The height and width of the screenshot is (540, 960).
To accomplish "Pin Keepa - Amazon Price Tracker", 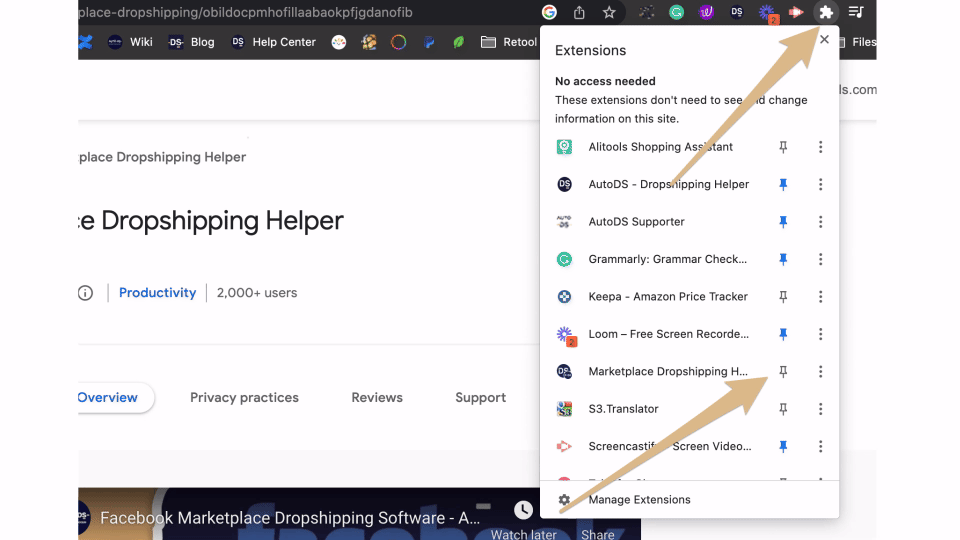I will (783, 296).
